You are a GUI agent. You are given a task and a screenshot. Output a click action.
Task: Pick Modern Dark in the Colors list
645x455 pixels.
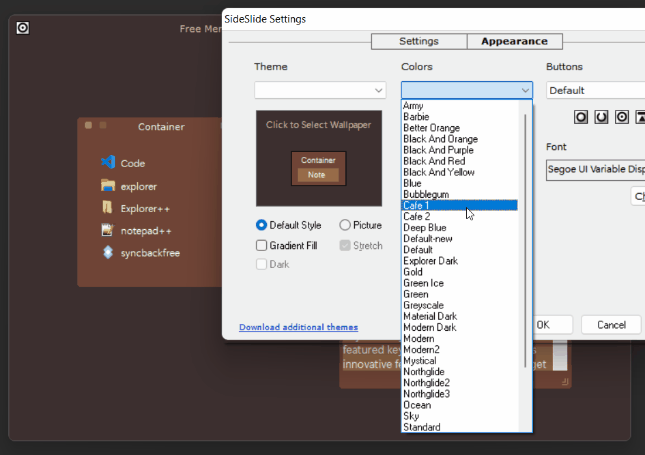coord(430,328)
